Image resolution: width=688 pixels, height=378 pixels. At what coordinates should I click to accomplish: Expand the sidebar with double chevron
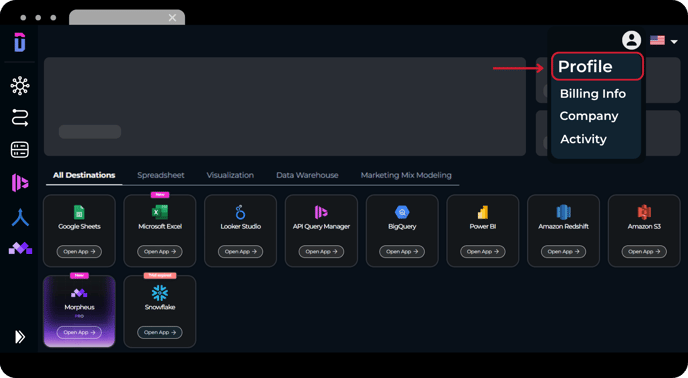pos(20,337)
